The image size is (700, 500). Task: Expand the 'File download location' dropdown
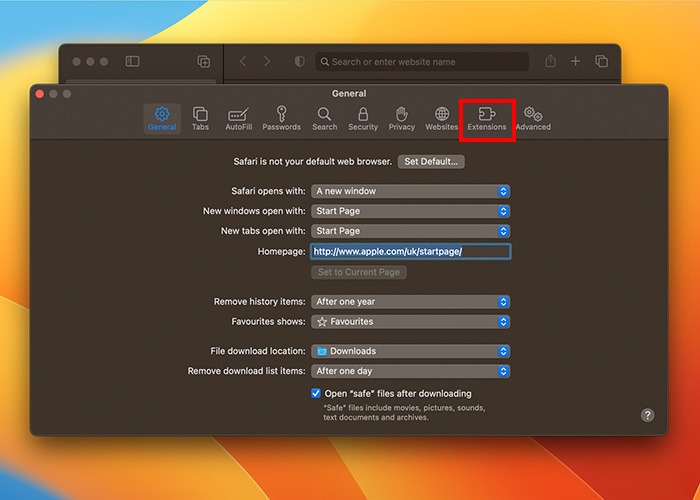411,351
